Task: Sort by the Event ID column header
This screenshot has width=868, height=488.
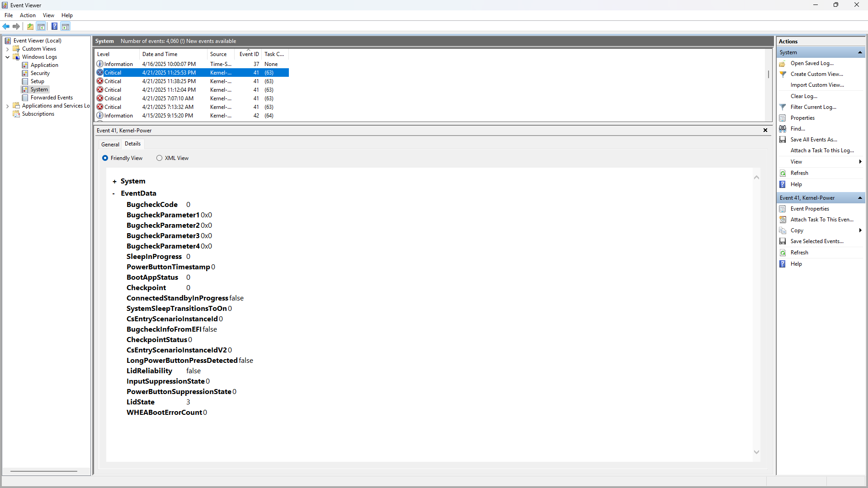Action: point(249,54)
